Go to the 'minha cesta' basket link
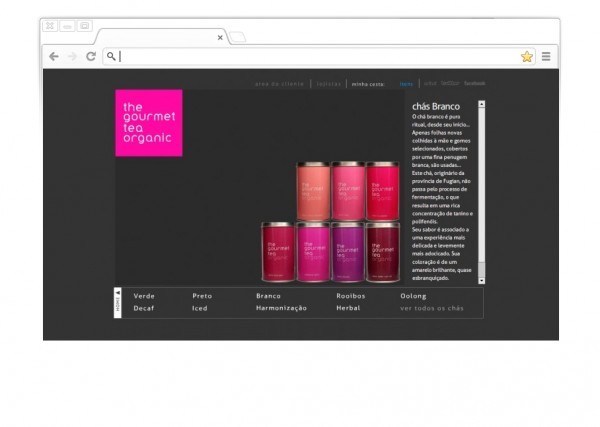 [x=368, y=84]
